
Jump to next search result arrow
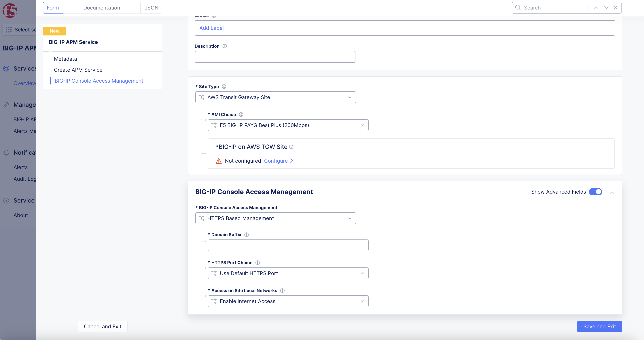pyautogui.click(x=606, y=8)
